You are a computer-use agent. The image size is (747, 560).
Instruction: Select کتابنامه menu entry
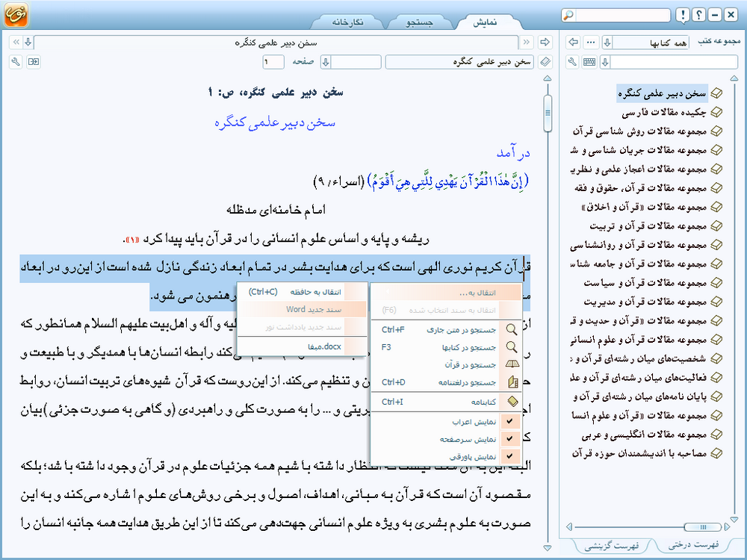click(447, 402)
